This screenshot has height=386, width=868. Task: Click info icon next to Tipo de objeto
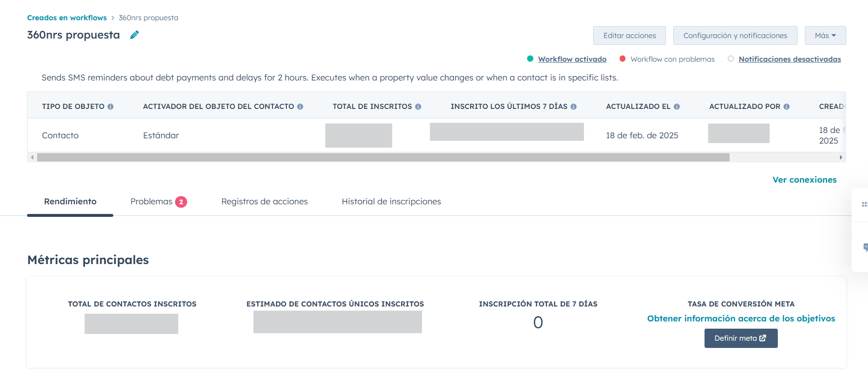pos(110,106)
